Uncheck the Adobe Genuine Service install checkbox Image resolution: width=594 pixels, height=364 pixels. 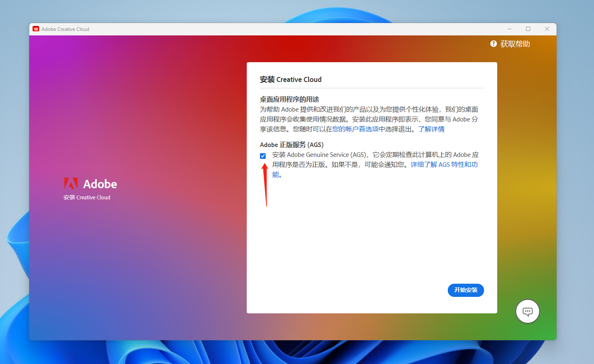coord(263,156)
